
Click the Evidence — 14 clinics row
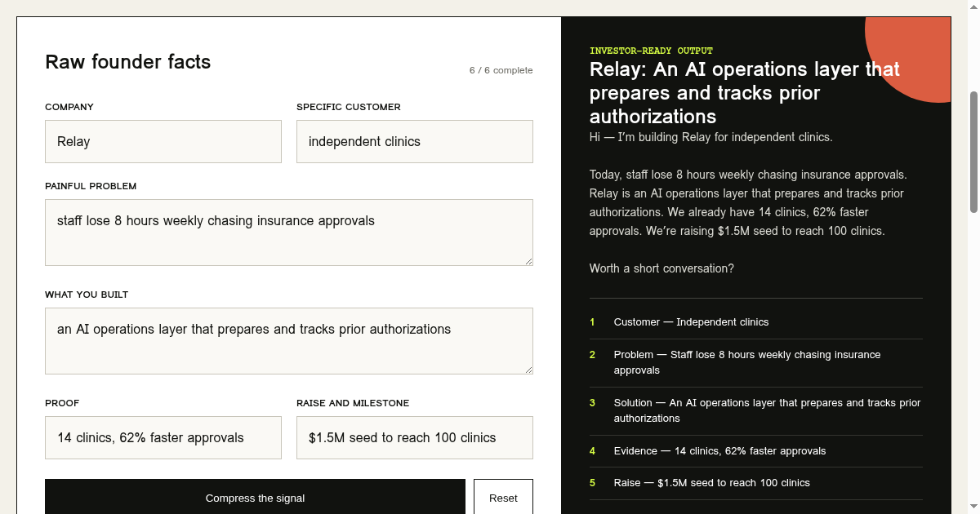point(756,451)
